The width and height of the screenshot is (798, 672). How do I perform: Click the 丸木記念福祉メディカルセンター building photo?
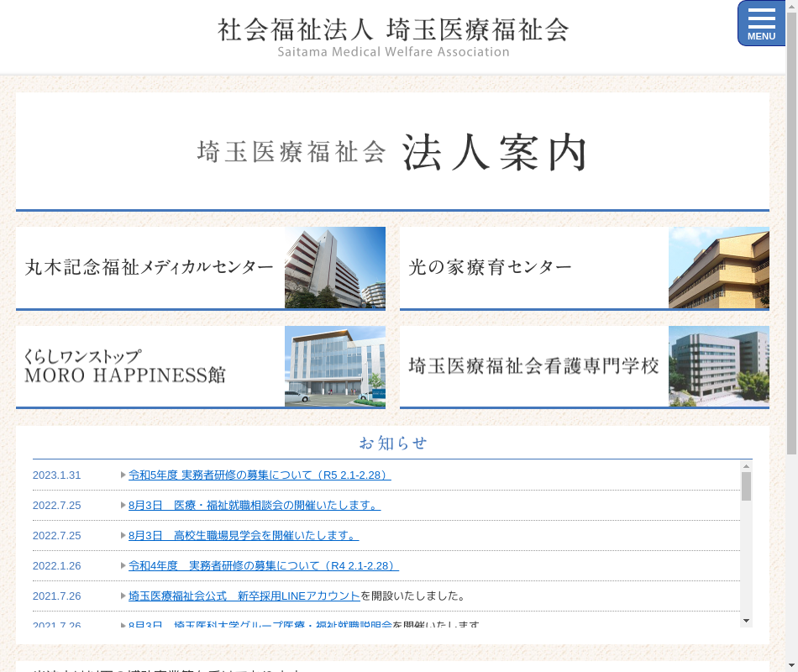[335, 267]
